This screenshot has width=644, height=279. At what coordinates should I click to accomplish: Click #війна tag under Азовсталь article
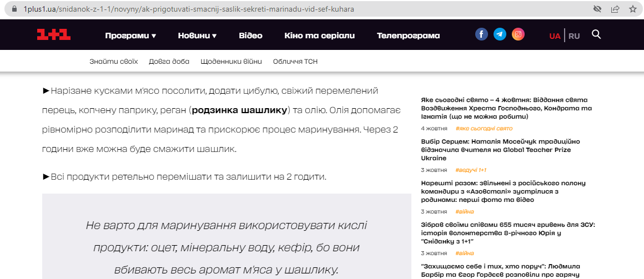coord(465,212)
